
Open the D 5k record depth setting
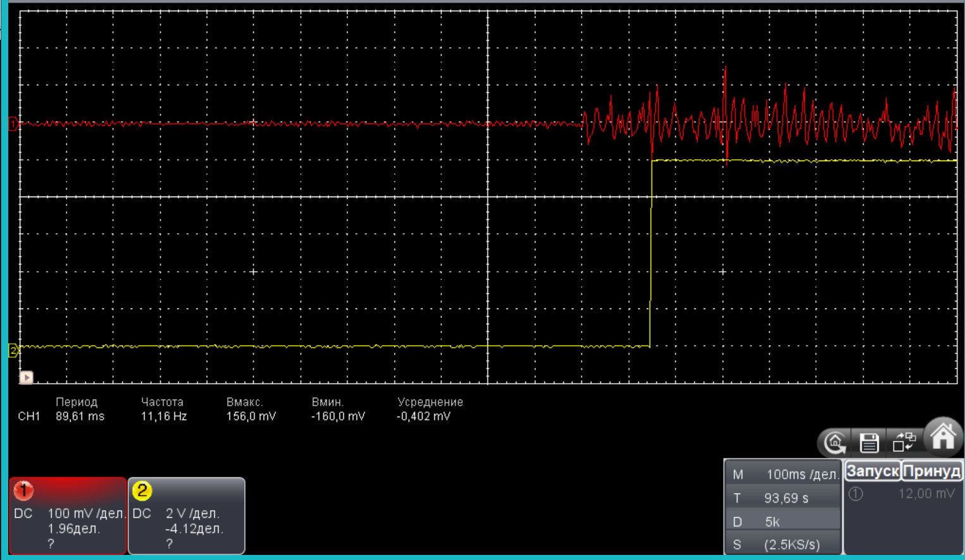(783, 521)
